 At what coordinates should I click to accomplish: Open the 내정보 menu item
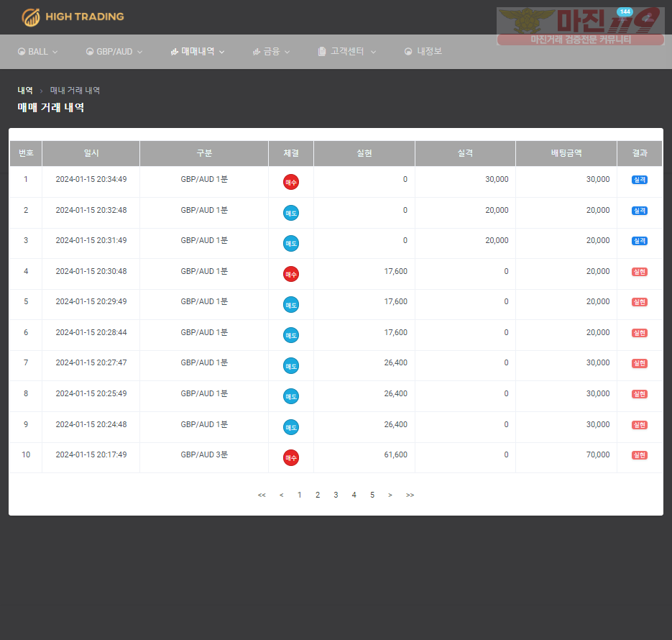coord(423,52)
